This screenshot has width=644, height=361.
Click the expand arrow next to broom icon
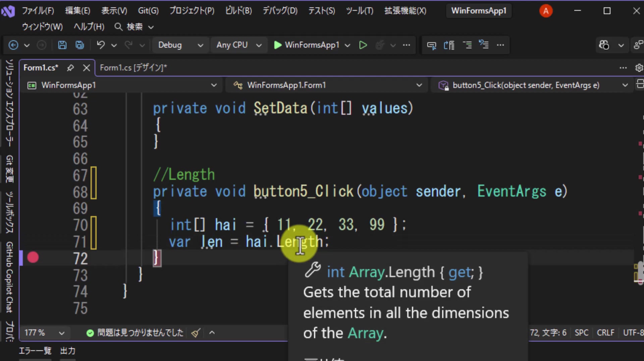point(212,333)
